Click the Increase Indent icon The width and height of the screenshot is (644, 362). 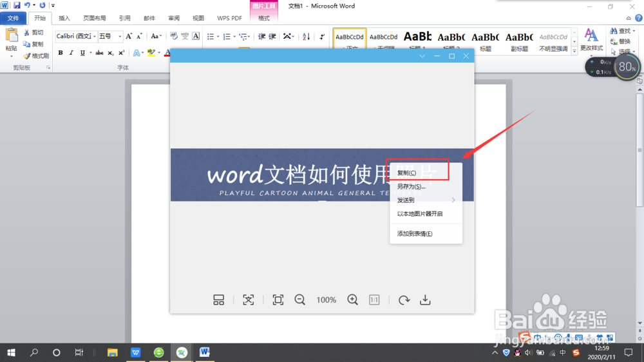click(272, 37)
